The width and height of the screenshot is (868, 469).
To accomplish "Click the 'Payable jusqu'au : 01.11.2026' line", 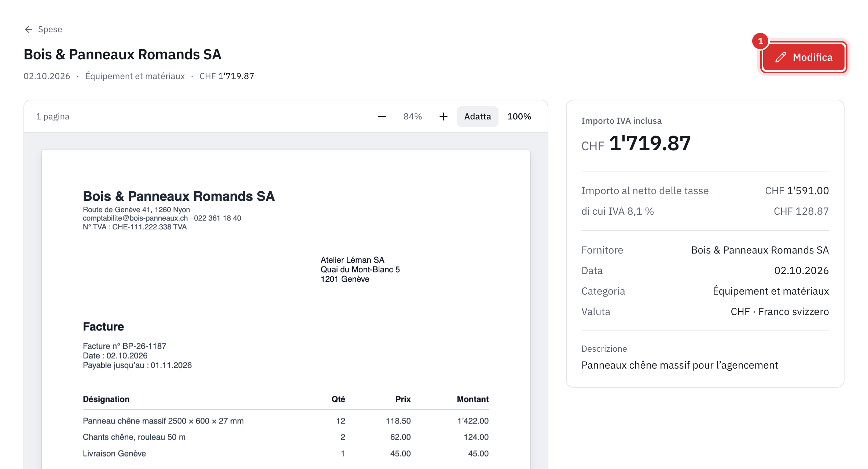I will click(137, 365).
